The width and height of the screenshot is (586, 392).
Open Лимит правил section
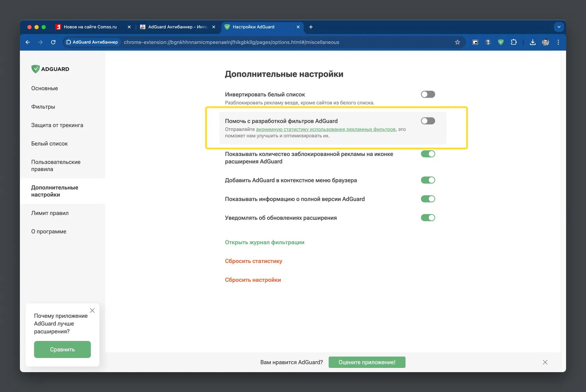click(50, 213)
